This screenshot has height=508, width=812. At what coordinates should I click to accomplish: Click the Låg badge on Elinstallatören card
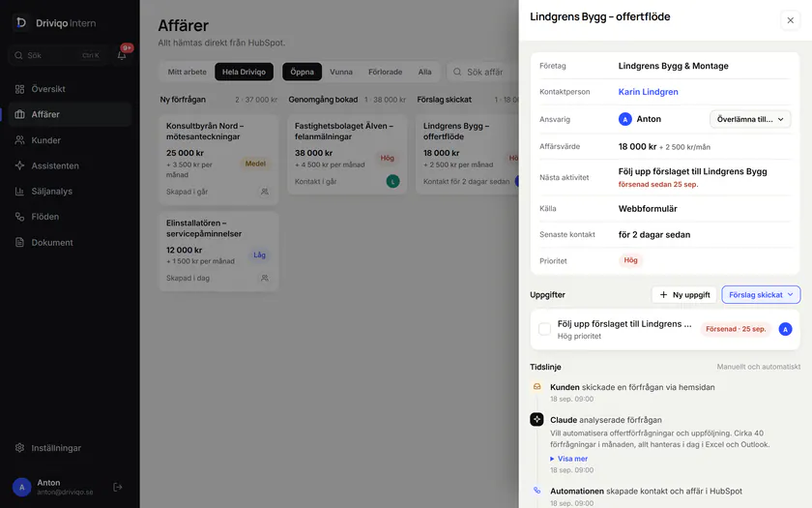[x=259, y=255]
